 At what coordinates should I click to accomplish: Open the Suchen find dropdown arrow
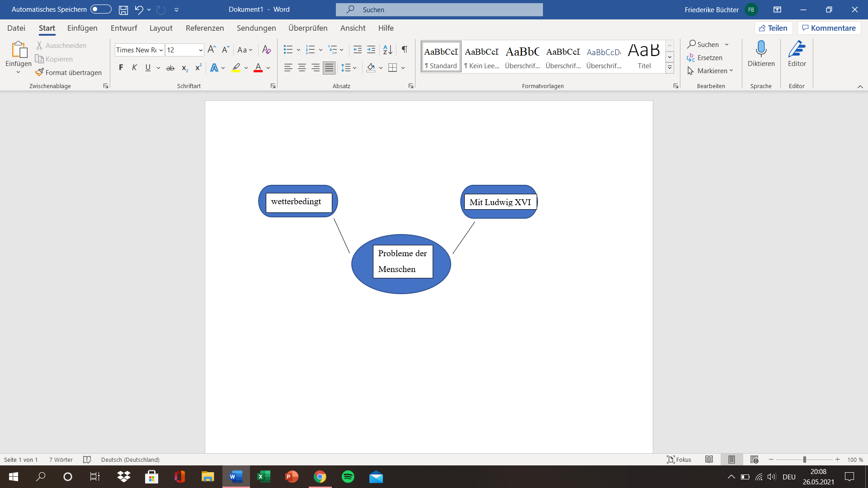pos(726,44)
